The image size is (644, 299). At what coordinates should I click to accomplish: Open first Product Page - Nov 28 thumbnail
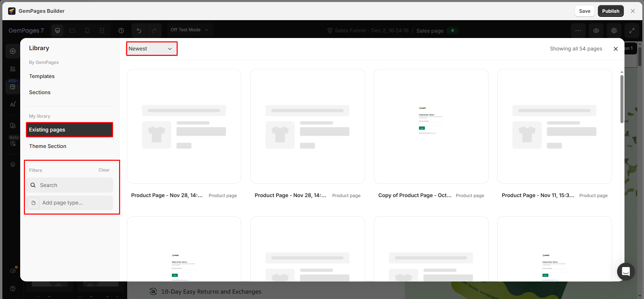tap(184, 126)
